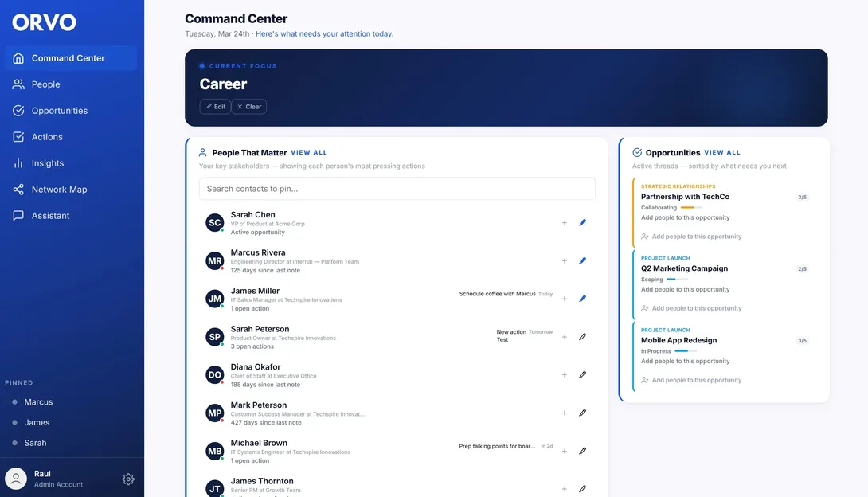The image size is (868, 497).
Task: Click Sarah Chen's avatar thumbnail
Action: tap(213, 221)
